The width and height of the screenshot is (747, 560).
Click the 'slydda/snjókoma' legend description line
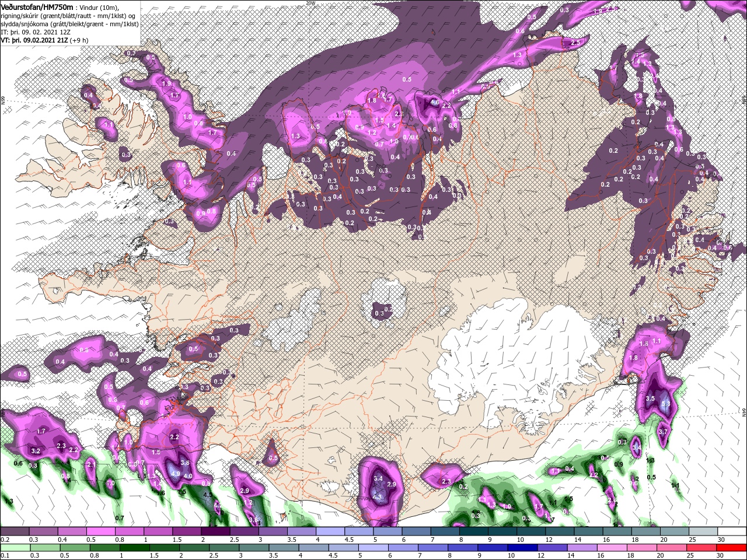coord(68,24)
